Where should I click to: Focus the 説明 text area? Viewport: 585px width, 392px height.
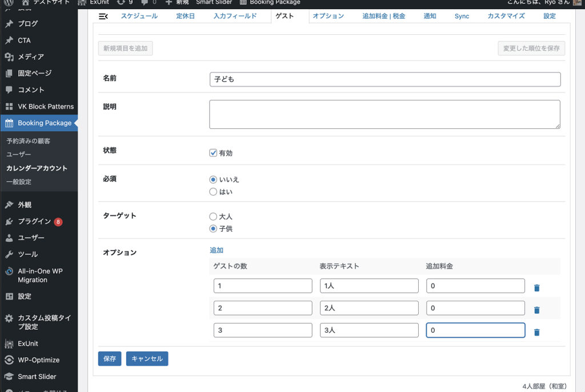(384, 114)
